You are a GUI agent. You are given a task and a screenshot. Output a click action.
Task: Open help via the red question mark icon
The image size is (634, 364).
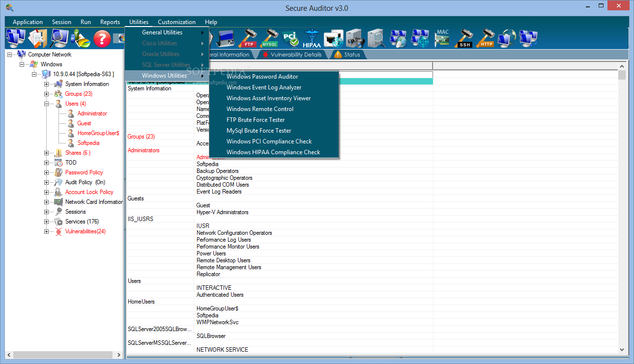[x=102, y=38]
